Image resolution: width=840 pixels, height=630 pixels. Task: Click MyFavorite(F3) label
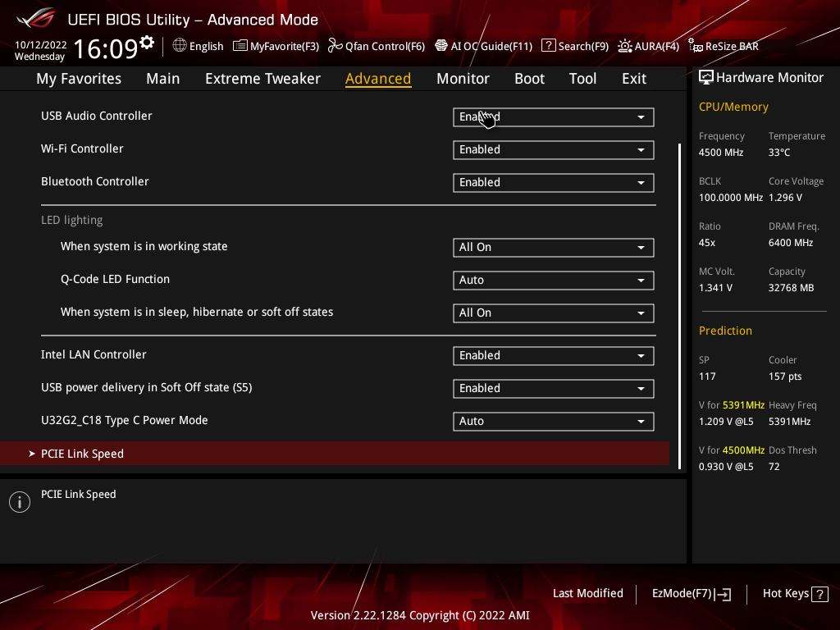click(285, 47)
